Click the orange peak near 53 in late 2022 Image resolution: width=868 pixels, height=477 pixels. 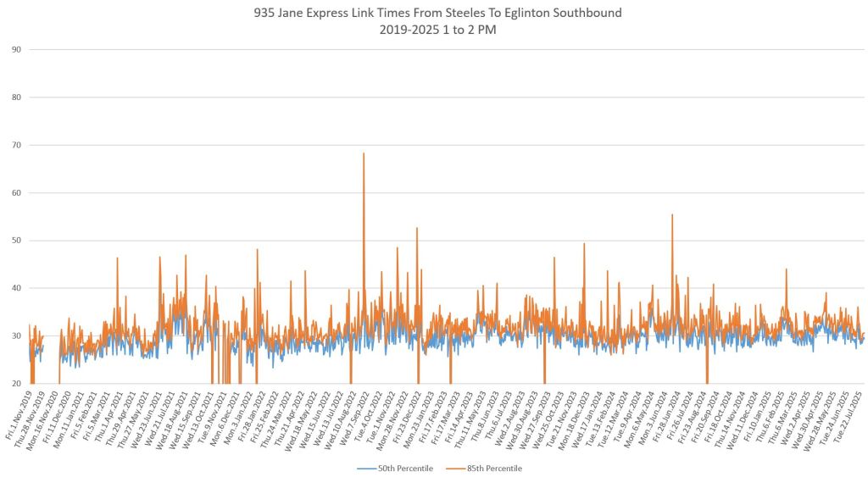[417, 229]
